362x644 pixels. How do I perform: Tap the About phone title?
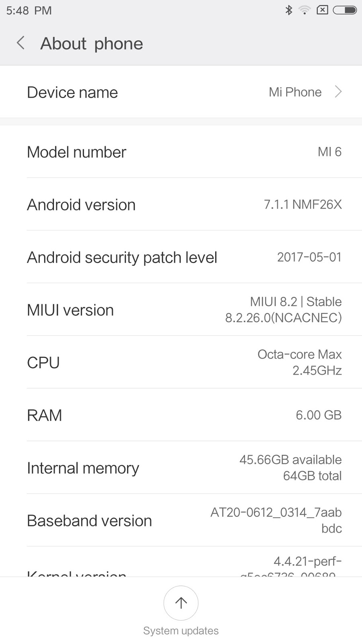pyautogui.click(x=92, y=43)
